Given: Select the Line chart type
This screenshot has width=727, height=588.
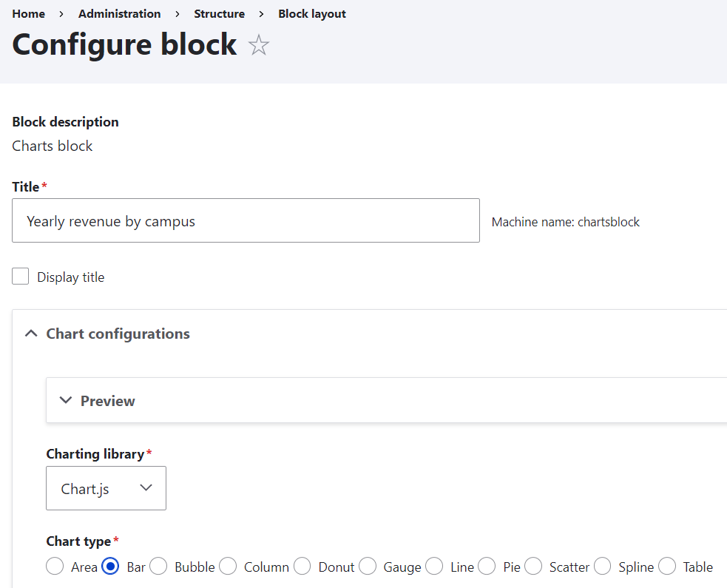Looking at the screenshot, I should (434, 566).
